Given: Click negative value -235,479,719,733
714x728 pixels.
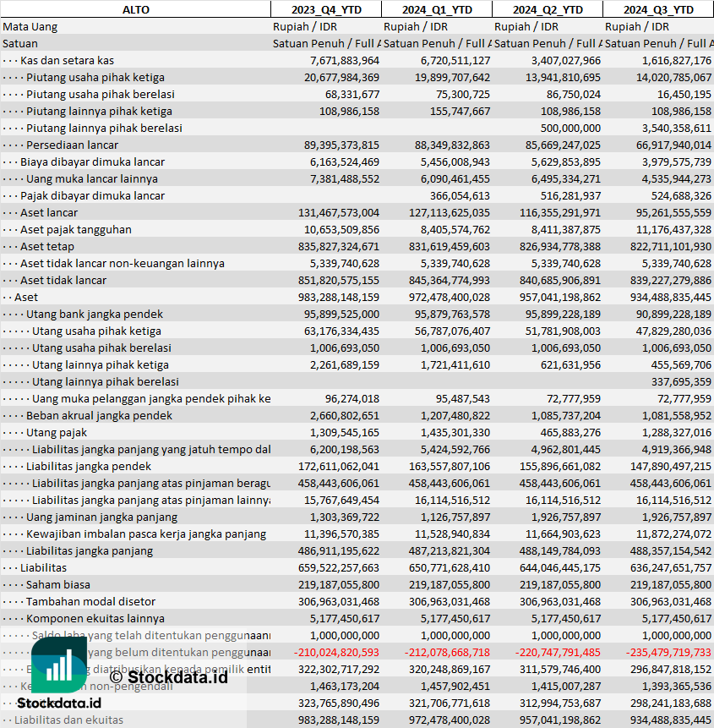Looking at the screenshot, I should (x=668, y=652).
